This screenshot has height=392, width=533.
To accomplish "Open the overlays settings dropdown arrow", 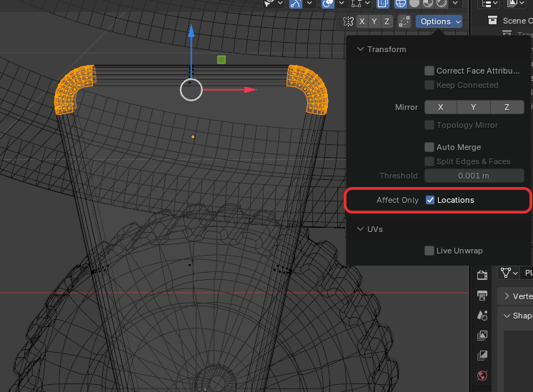I will coord(342,4).
